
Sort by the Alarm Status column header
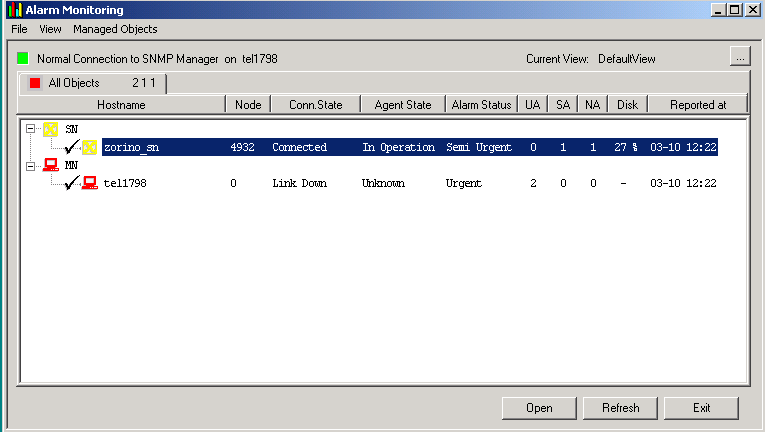tap(481, 105)
